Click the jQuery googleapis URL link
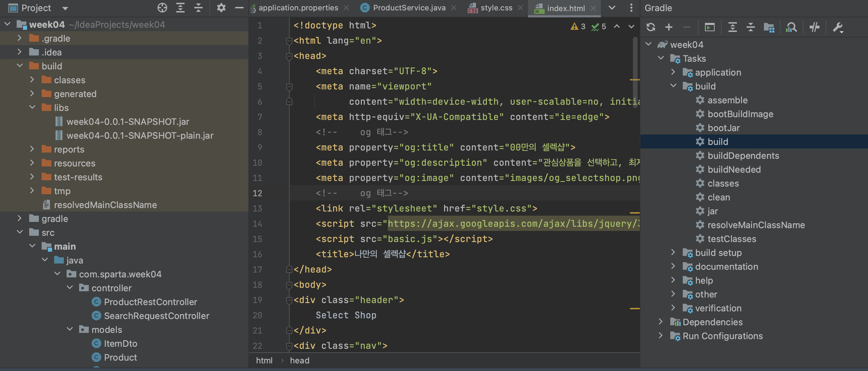The width and height of the screenshot is (868, 371). point(513,224)
